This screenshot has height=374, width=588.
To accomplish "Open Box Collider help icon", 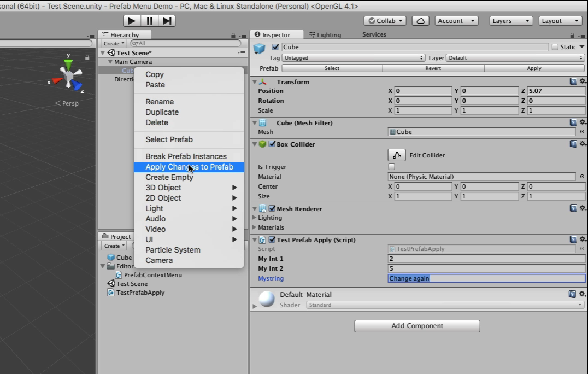I will pos(573,144).
